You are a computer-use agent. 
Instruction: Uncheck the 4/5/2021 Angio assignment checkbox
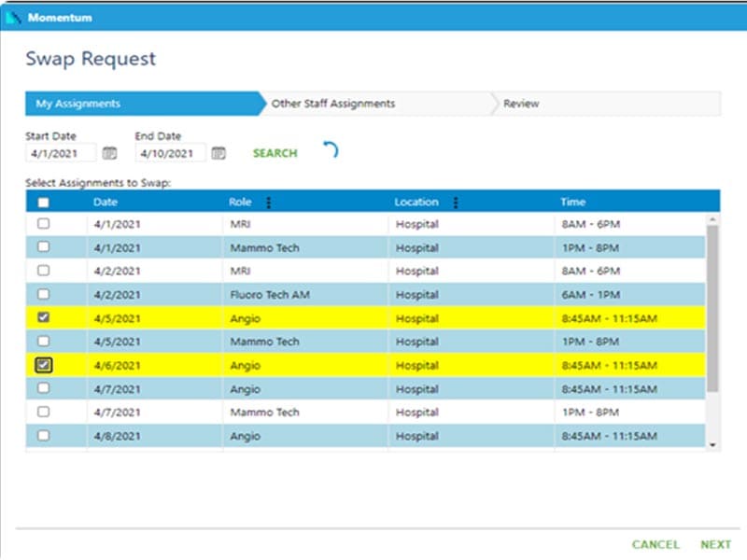(x=43, y=317)
